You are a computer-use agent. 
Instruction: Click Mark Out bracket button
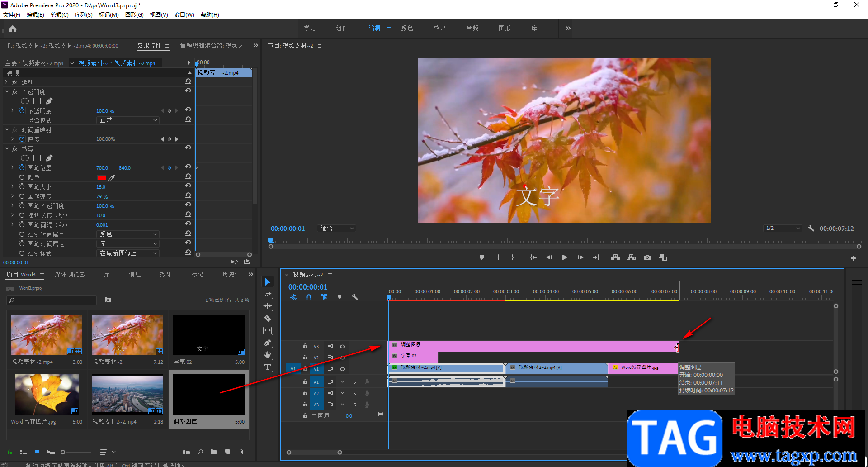(x=513, y=257)
